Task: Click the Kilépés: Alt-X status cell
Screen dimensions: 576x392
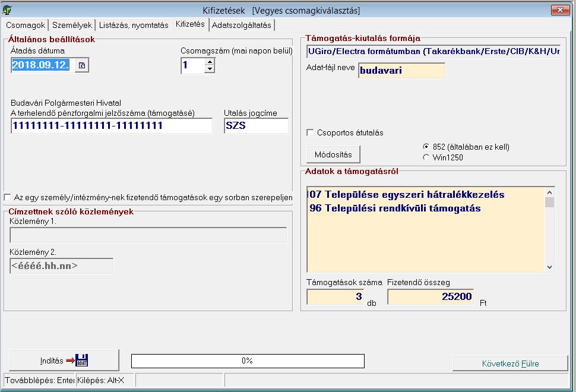Action: [x=106, y=380]
